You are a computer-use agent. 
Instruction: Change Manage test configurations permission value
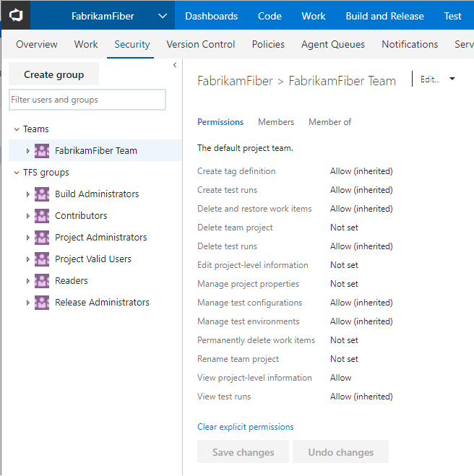click(361, 303)
